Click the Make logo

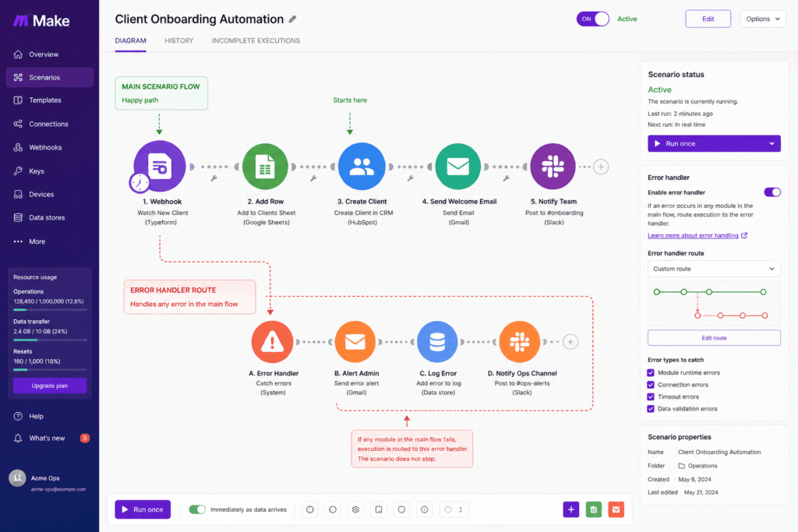pos(41,21)
